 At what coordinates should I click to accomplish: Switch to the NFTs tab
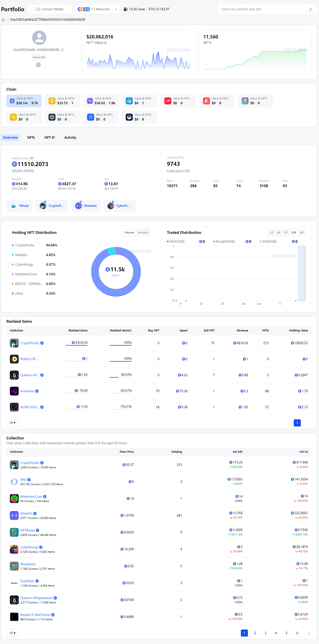point(31,138)
